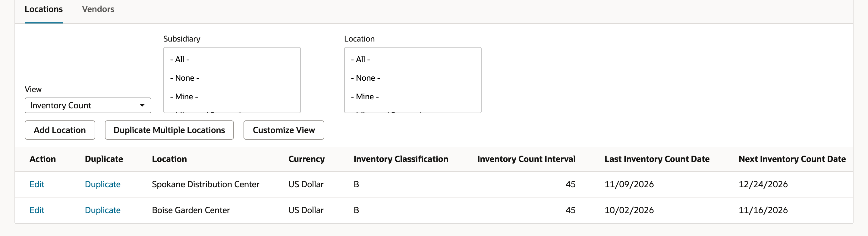The width and height of the screenshot is (868, 236).
Task: Open the Customize View button
Action: click(x=284, y=130)
